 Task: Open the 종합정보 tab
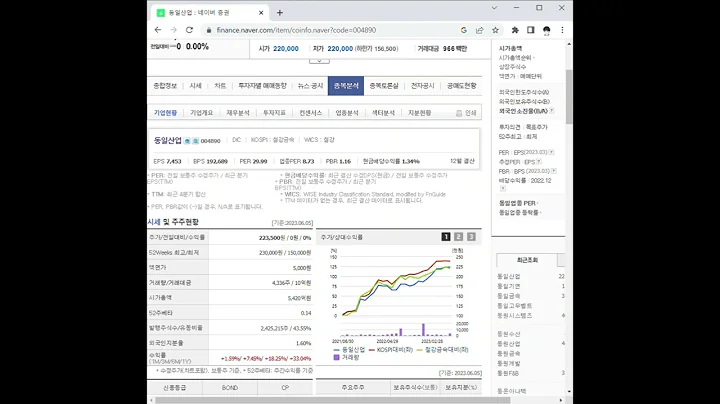pyautogui.click(x=165, y=86)
